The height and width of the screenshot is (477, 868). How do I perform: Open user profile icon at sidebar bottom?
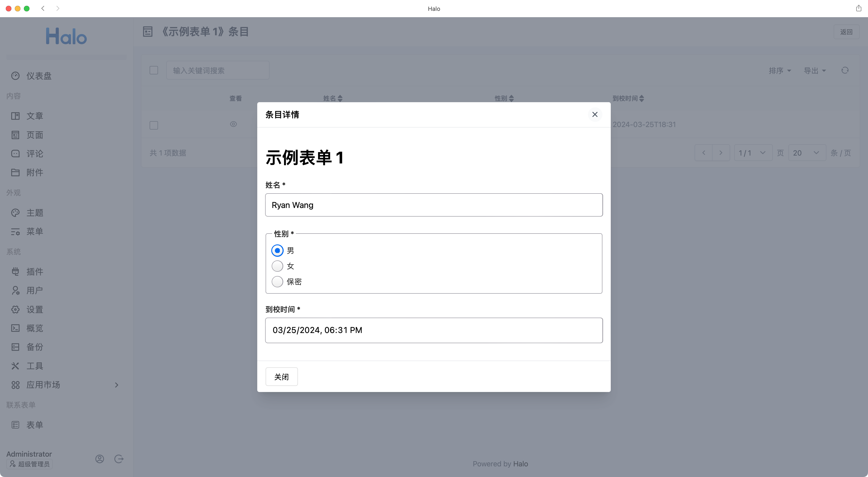point(100,458)
